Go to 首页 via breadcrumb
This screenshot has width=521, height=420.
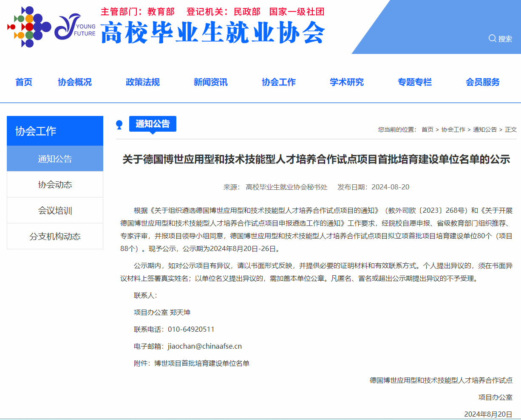coord(428,130)
